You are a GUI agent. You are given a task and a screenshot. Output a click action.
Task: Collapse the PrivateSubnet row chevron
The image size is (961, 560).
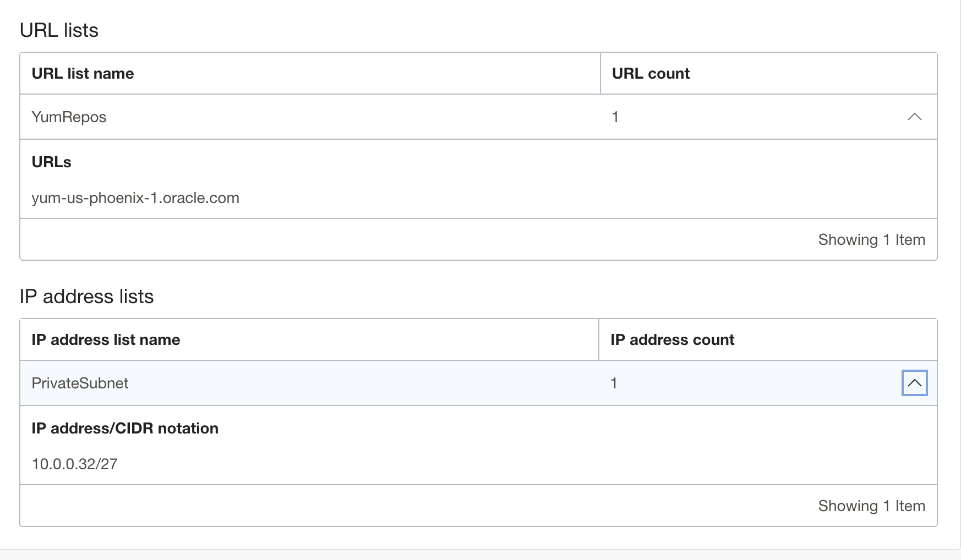tap(914, 383)
